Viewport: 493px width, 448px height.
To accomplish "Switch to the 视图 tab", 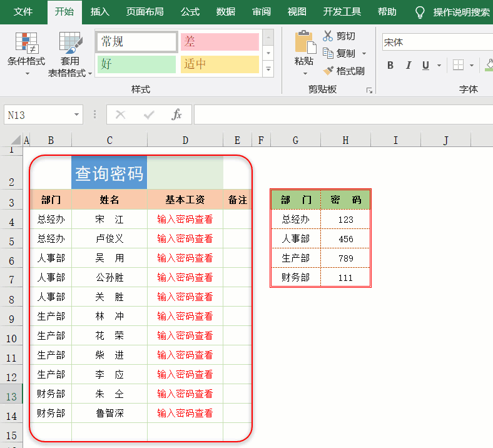I will click(297, 12).
